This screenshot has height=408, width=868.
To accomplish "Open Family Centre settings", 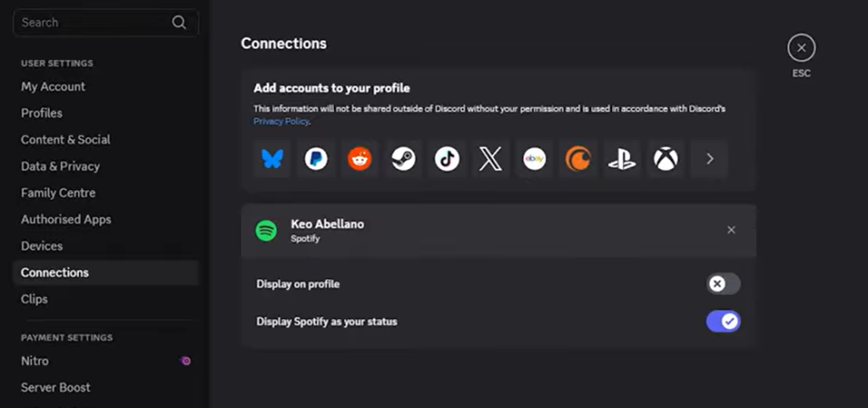I will 106,193.
